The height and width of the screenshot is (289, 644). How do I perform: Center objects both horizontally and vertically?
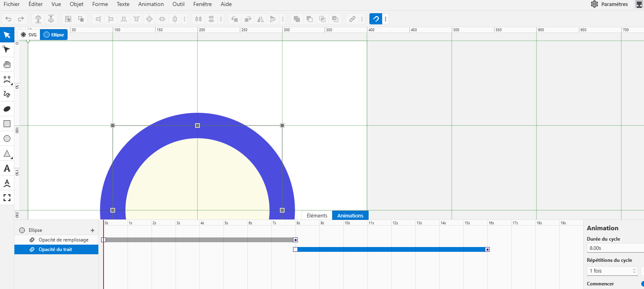(x=149, y=19)
